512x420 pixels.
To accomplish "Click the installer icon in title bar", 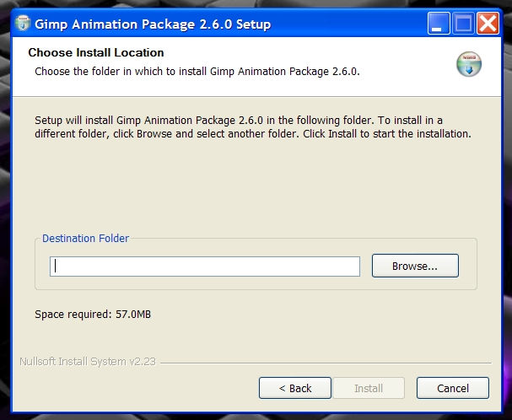I will [x=23, y=24].
